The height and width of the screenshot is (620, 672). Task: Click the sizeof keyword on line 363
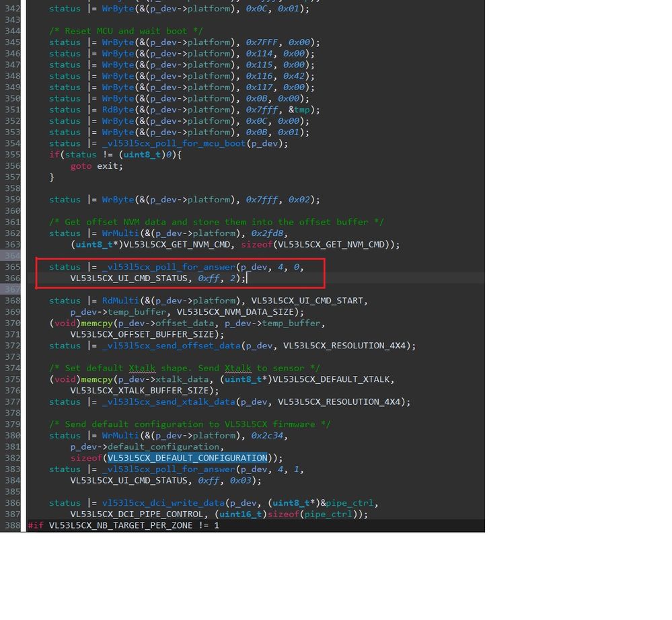tap(257, 245)
